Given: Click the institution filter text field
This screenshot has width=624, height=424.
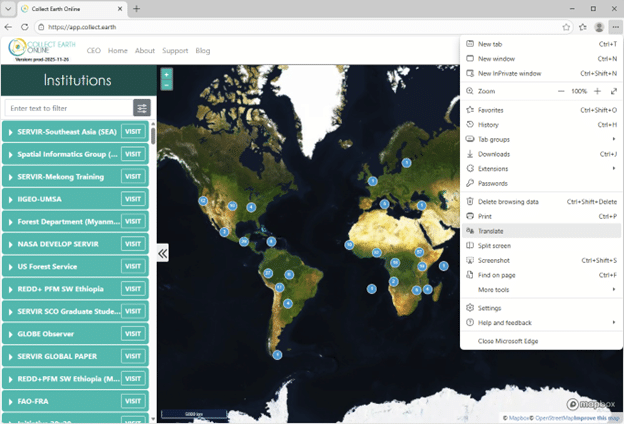Looking at the screenshot, I should tap(67, 107).
